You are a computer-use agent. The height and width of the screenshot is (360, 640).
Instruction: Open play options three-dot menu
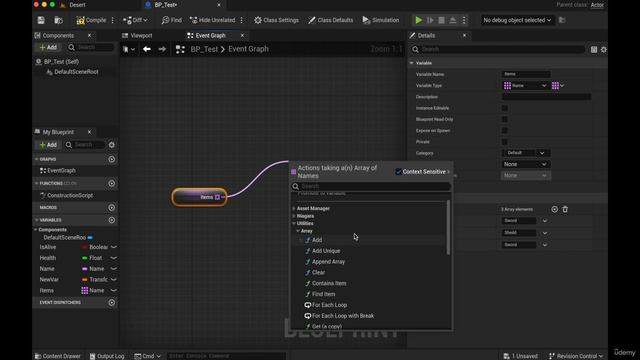tap(464, 20)
